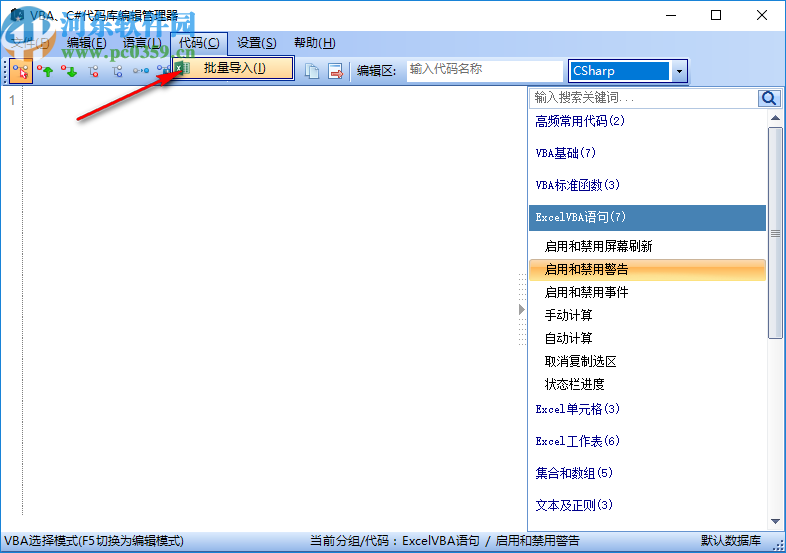The width and height of the screenshot is (786, 553).
Task: Maximize the application window
Action: 716,15
